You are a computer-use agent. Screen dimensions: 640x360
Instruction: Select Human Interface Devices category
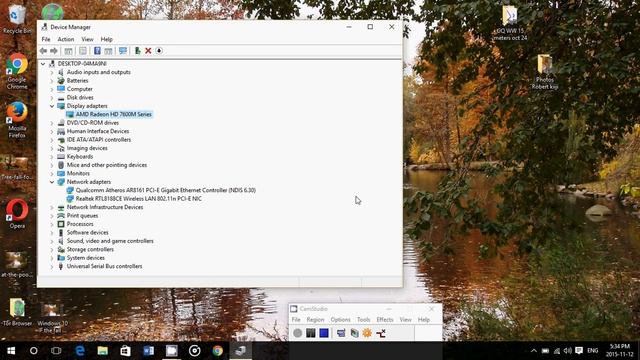(x=98, y=131)
